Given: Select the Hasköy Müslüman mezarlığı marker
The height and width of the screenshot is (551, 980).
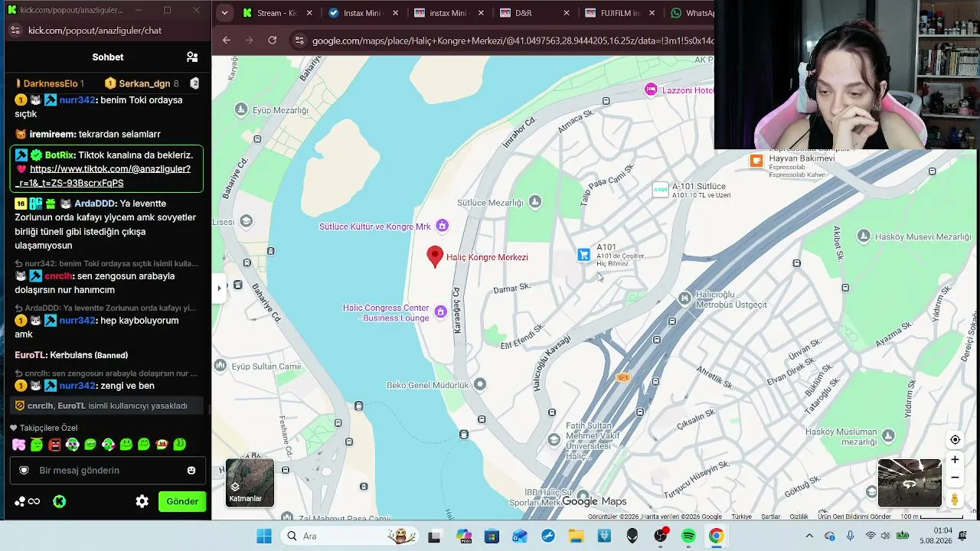Looking at the screenshot, I should click(888, 436).
